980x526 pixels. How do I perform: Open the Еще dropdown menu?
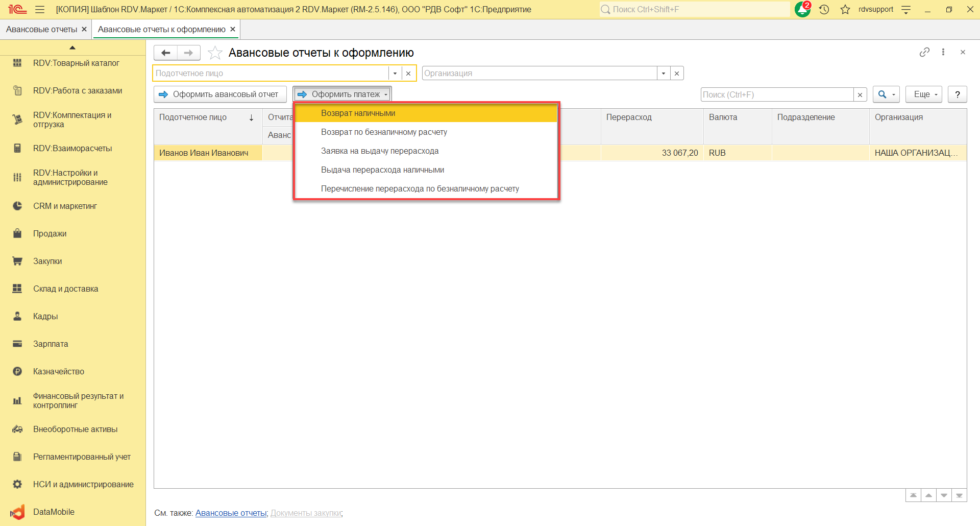(x=923, y=94)
